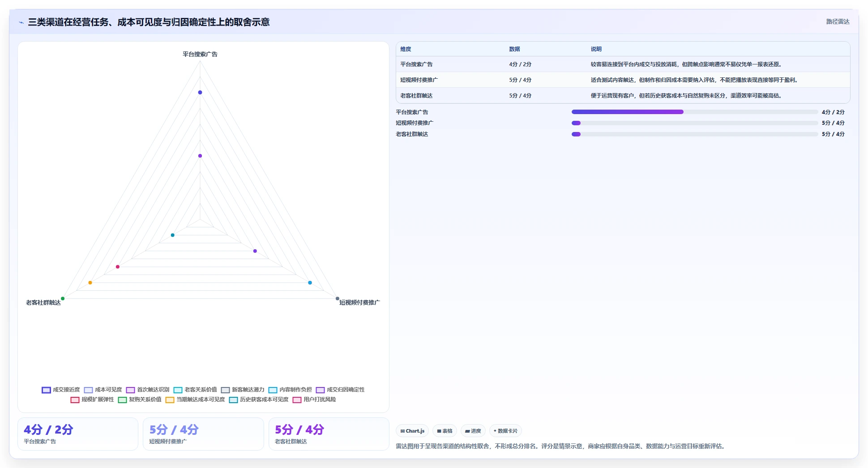
Task: Toggle the 成本可见度 legend series
Action: [x=103, y=390]
